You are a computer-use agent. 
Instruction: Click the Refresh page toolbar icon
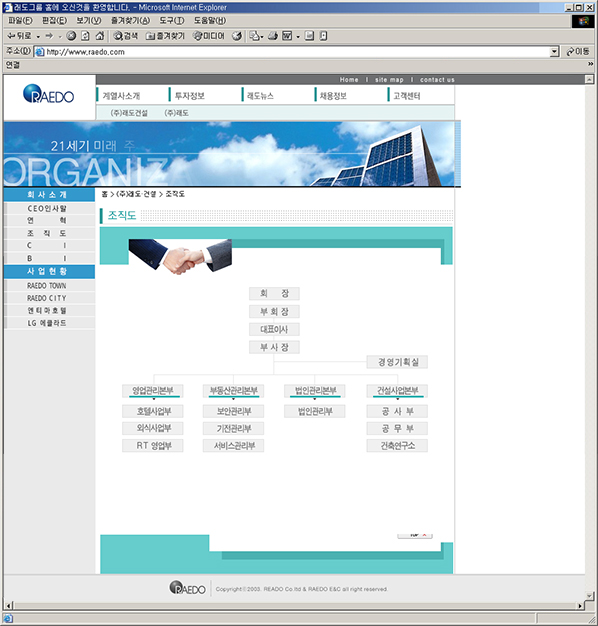tap(85, 36)
